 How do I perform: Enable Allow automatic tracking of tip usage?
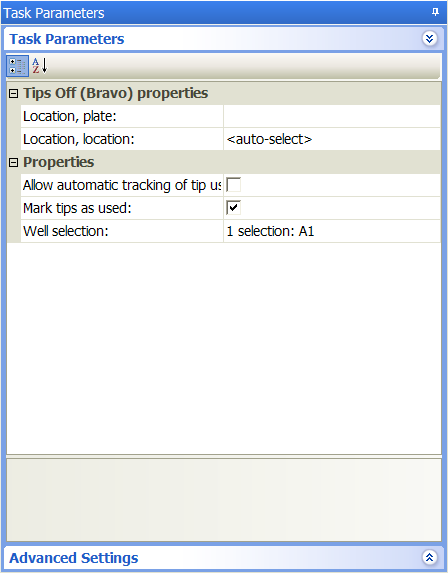click(233, 185)
